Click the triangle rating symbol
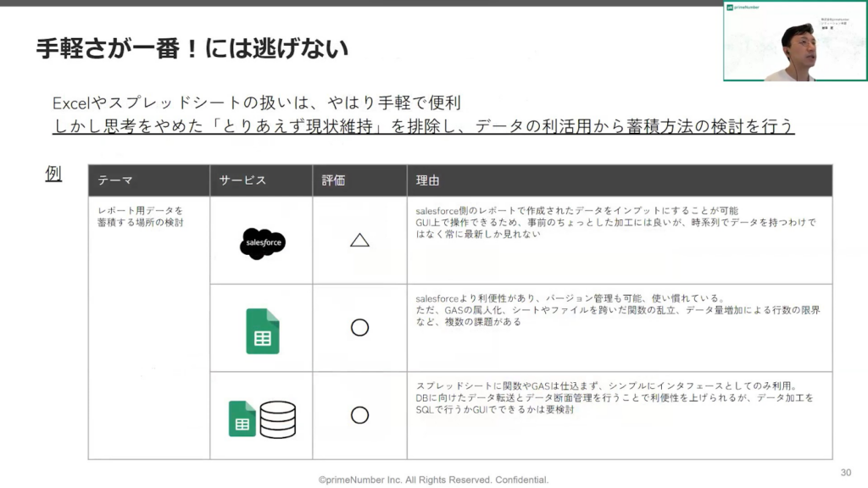This screenshot has height=488, width=868. tap(359, 240)
